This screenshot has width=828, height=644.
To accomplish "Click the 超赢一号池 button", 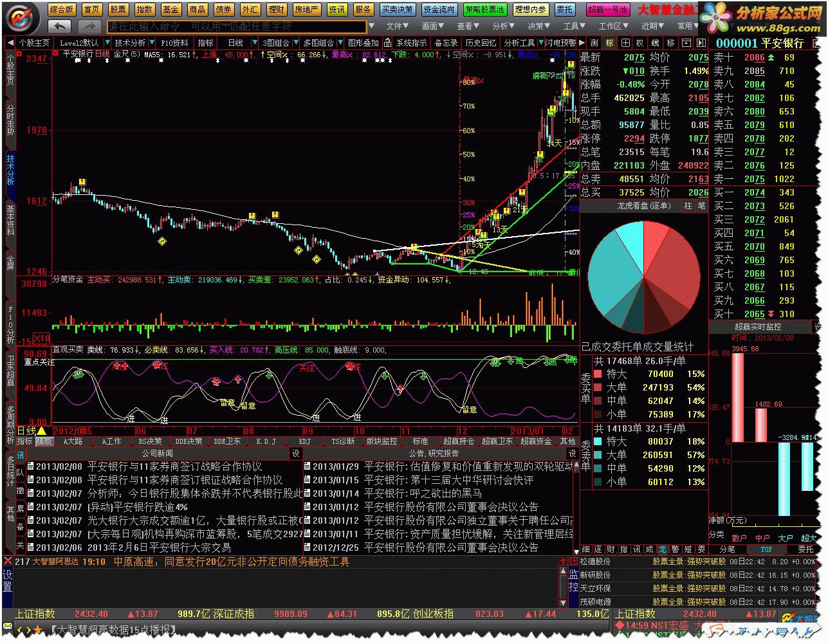I will [608, 10].
